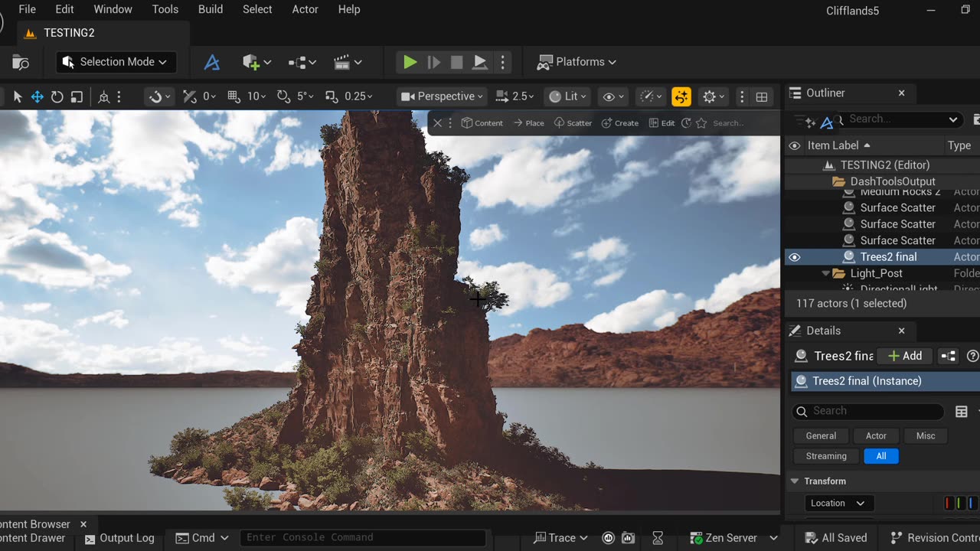Open the Build menu
This screenshot has height=551, width=980.
(x=211, y=9)
